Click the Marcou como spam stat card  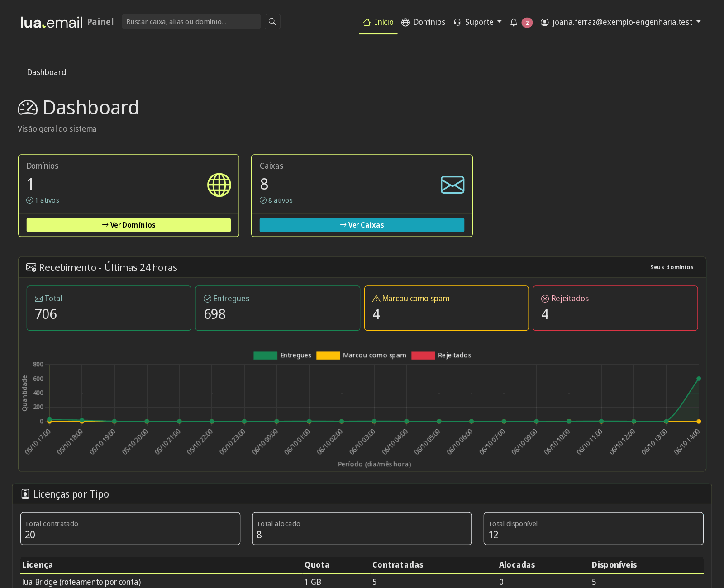[447, 308]
